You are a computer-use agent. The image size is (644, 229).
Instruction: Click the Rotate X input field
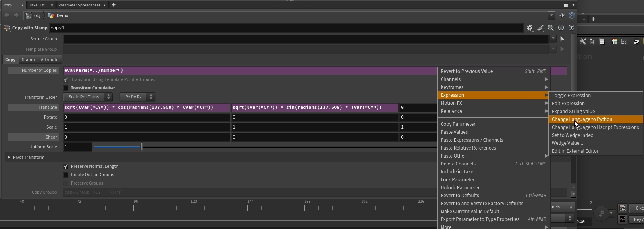[146, 117]
